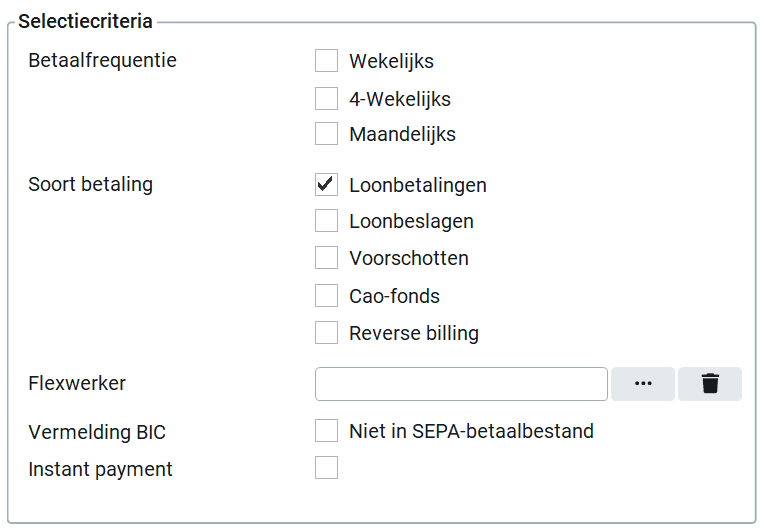
Task: Toggle the Instant payment checkbox
Action: click(x=326, y=468)
